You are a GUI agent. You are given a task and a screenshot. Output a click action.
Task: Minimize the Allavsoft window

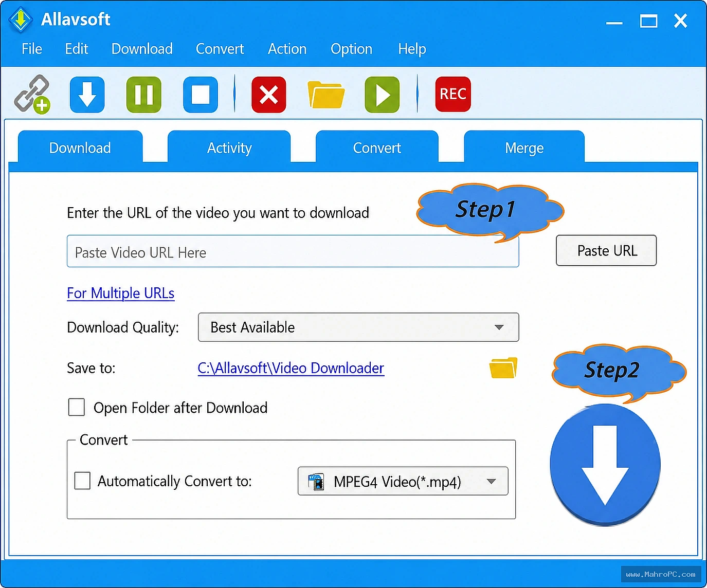point(614,23)
